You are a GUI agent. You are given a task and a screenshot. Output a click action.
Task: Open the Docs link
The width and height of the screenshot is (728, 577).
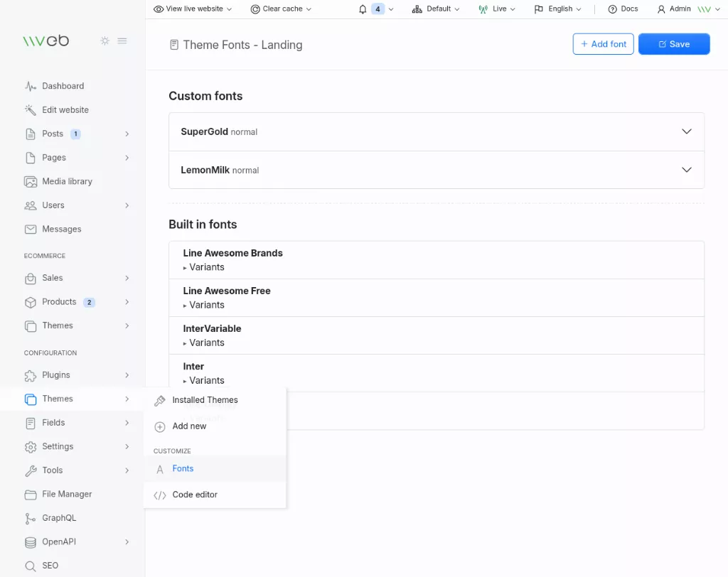(623, 9)
